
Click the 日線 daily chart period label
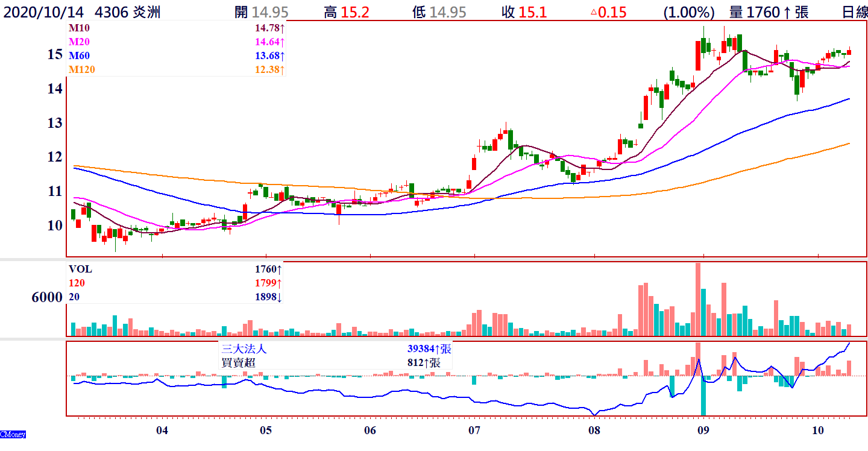pos(854,12)
